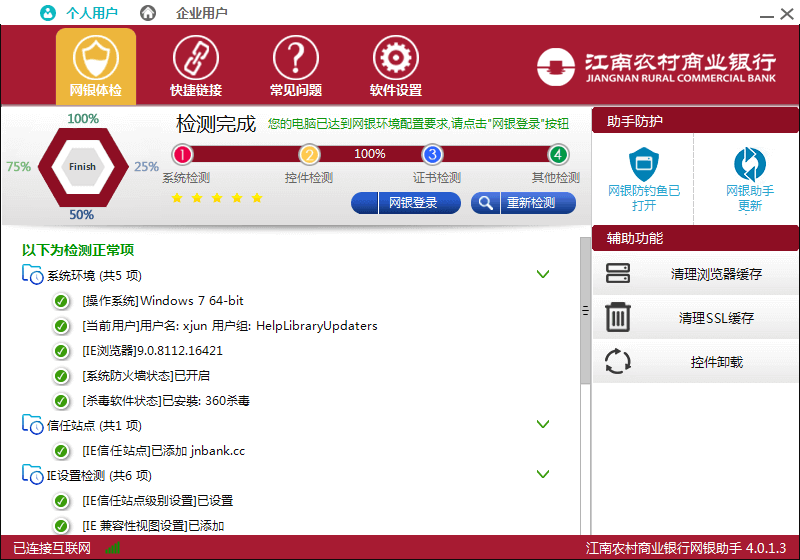Open the 网银防钓鱼已打开 shield icon
Screen dimensions: 800x560
pos(644,164)
